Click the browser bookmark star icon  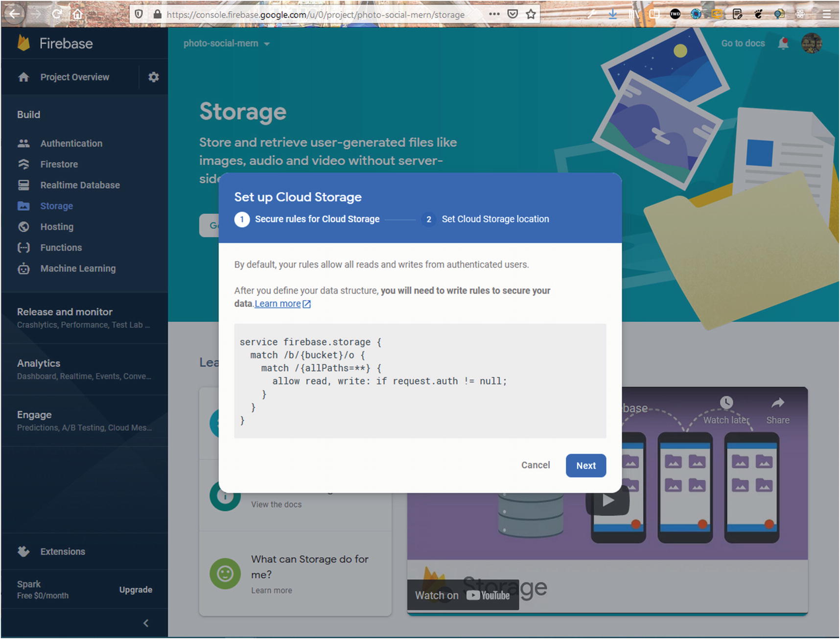coord(531,14)
